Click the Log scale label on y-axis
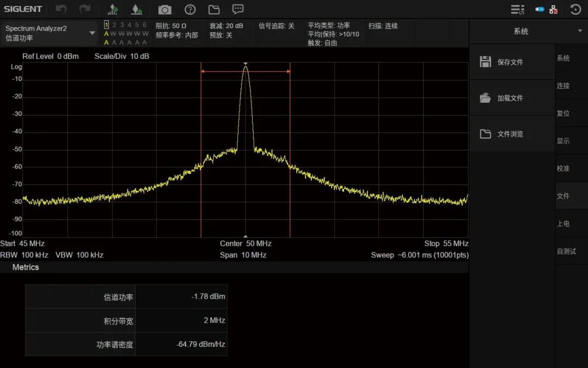The image size is (588, 368). coord(16,67)
